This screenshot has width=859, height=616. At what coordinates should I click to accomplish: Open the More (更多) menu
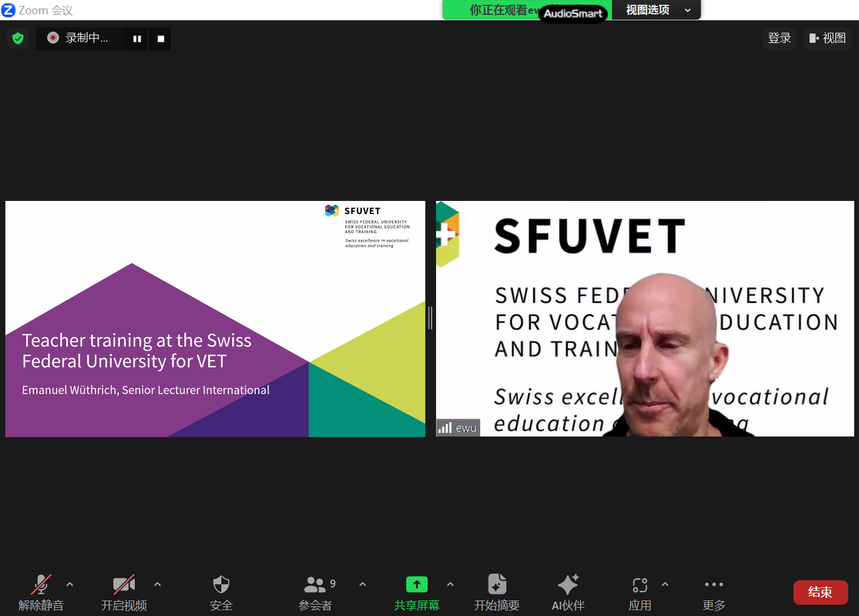point(713,592)
